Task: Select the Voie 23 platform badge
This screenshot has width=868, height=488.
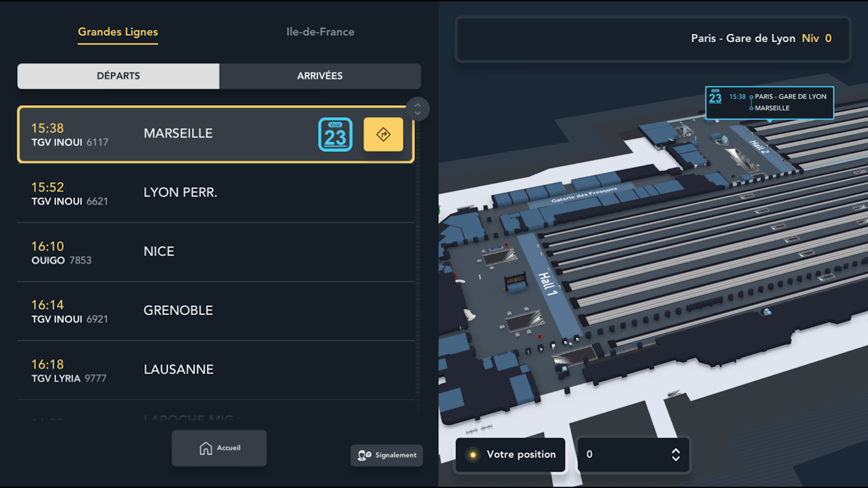Action: [x=335, y=134]
